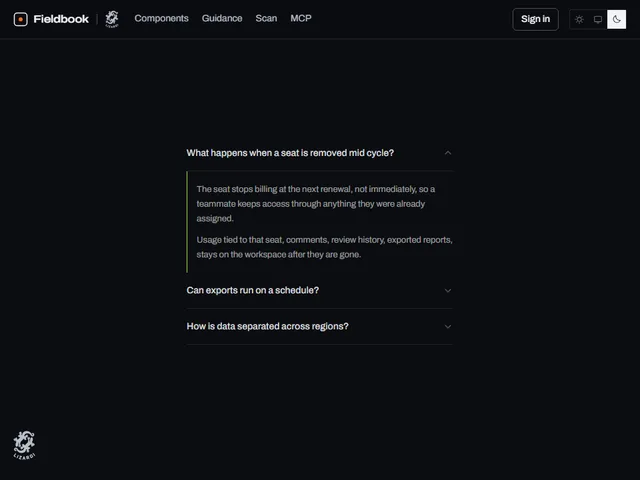Screen dimensions: 640x480
Task: Click the paragraph starting "The seat stops billing"
Action: [316, 204]
